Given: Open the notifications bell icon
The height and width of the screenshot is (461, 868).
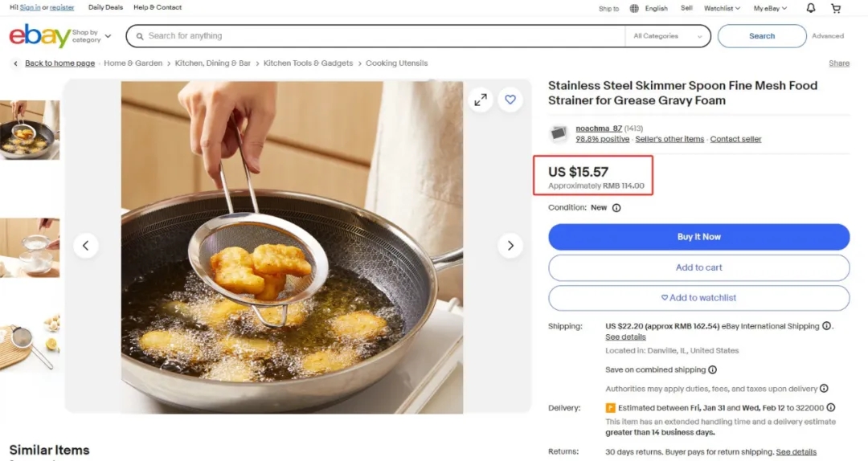Looking at the screenshot, I should 811,8.
